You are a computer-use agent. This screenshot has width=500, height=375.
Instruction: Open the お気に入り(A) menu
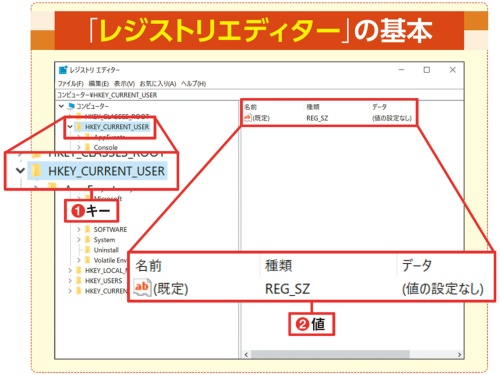pyautogui.click(x=158, y=84)
